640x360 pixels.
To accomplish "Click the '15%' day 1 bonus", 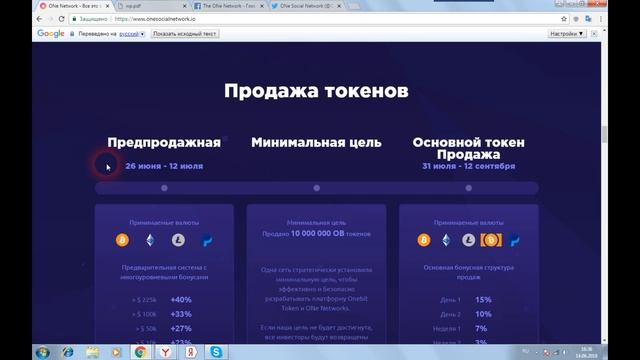I will (483, 300).
